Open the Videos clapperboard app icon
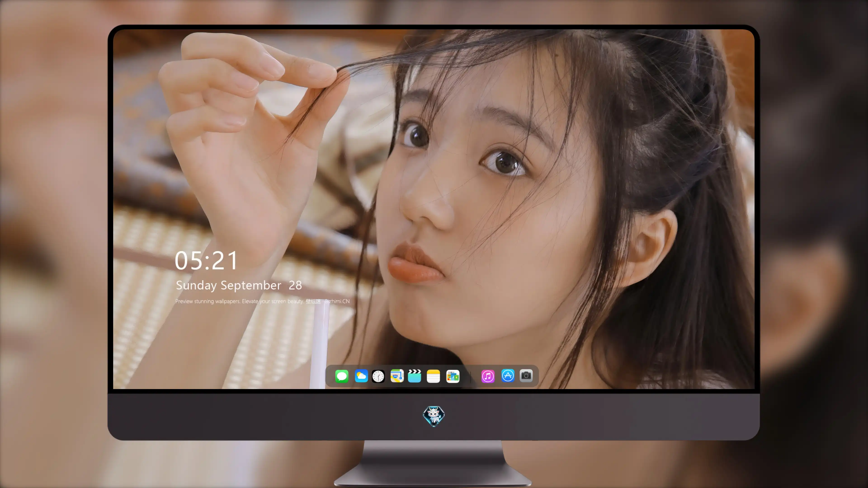This screenshot has height=488, width=868. [415, 376]
